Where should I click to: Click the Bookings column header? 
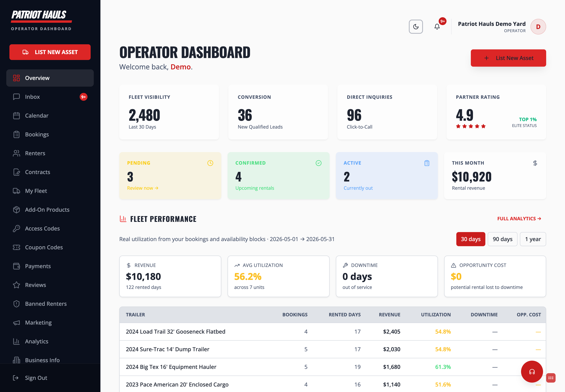[x=295, y=315]
